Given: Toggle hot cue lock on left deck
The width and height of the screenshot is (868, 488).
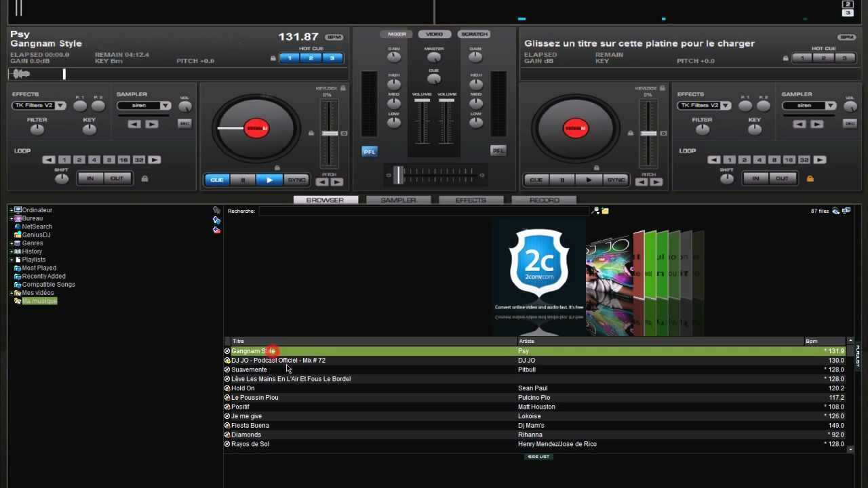Looking at the screenshot, I should pyautogui.click(x=273, y=58).
